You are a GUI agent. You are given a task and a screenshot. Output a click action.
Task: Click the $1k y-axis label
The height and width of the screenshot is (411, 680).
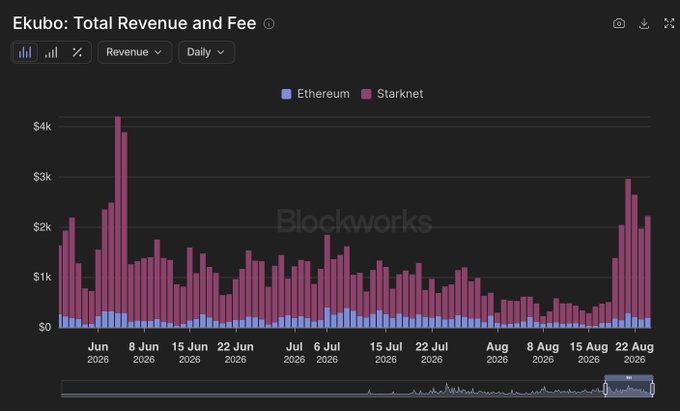(x=42, y=277)
